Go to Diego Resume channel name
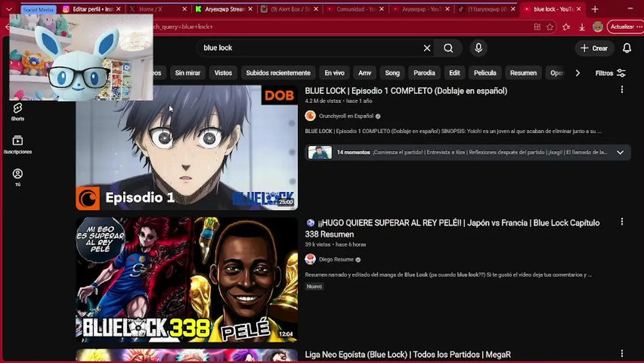Viewport: 644px width, 363px height. [x=336, y=259]
